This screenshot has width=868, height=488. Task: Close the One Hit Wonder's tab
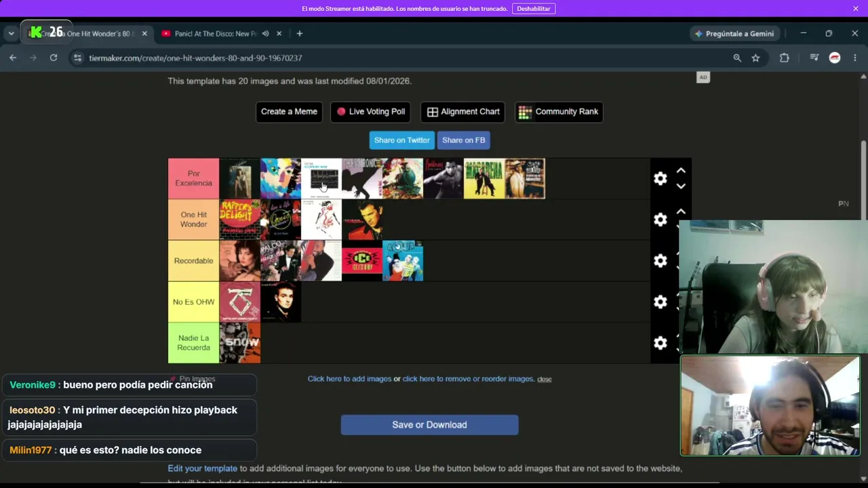point(144,33)
